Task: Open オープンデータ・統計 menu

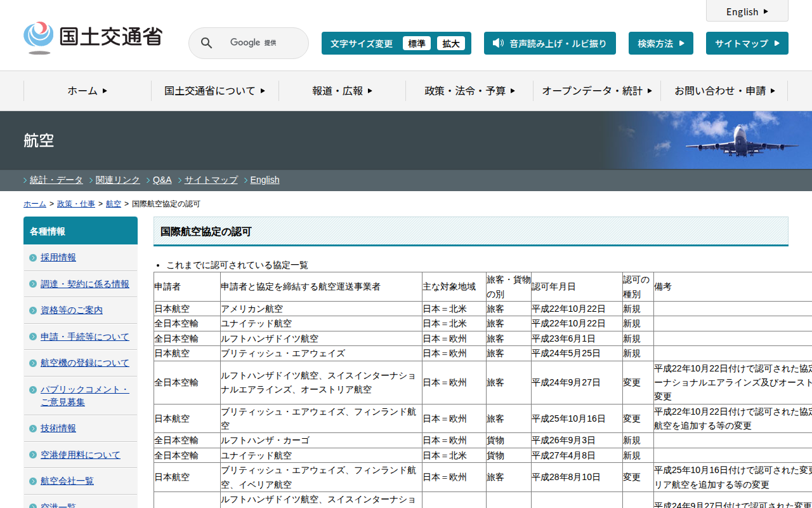Action: pos(596,91)
